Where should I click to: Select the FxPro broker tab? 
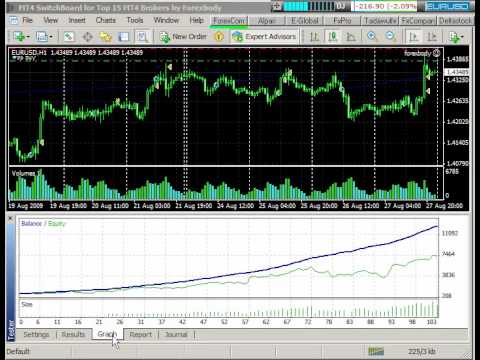[342, 21]
